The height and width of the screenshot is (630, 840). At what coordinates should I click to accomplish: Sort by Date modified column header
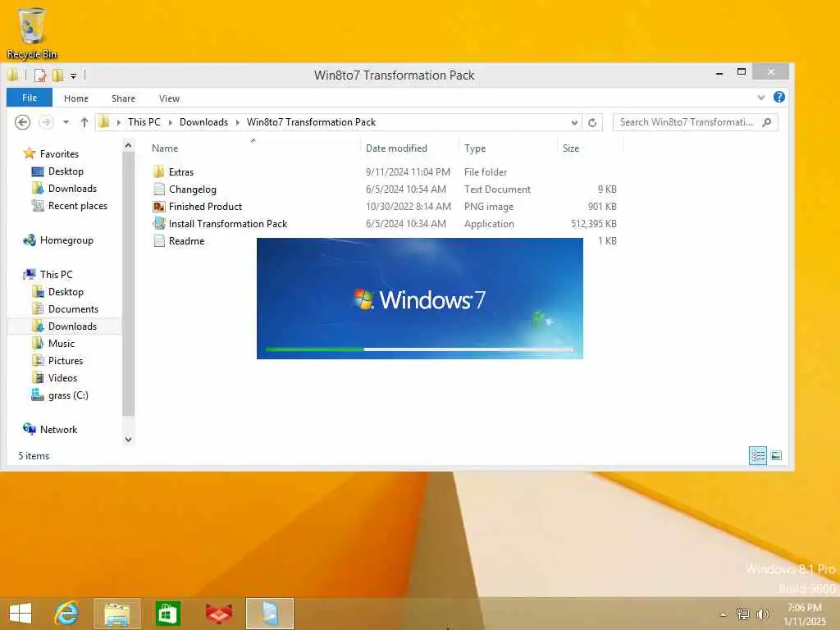(x=396, y=148)
